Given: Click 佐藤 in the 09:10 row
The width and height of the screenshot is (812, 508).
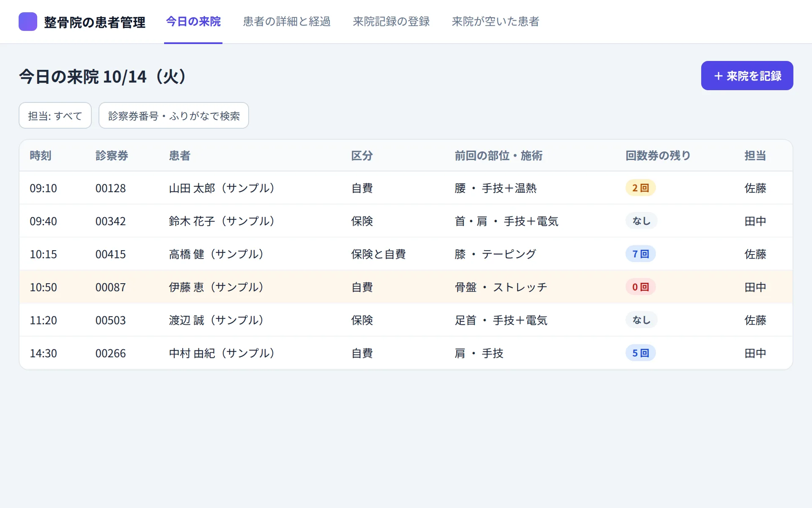Looking at the screenshot, I should [755, 188].
